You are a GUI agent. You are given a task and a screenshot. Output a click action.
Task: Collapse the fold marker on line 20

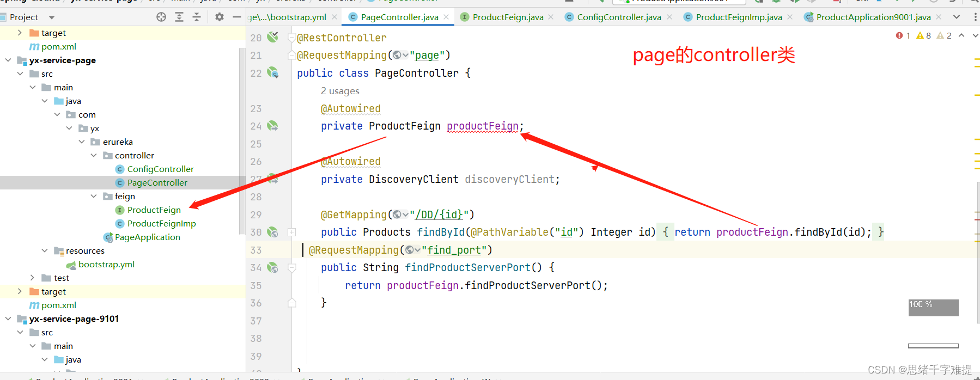point(292,38)
